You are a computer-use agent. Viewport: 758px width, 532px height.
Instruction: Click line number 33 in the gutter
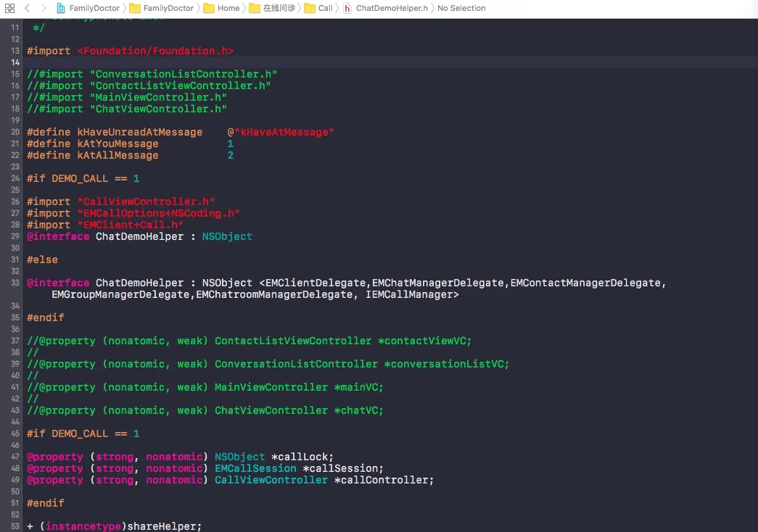click(15, 283)
